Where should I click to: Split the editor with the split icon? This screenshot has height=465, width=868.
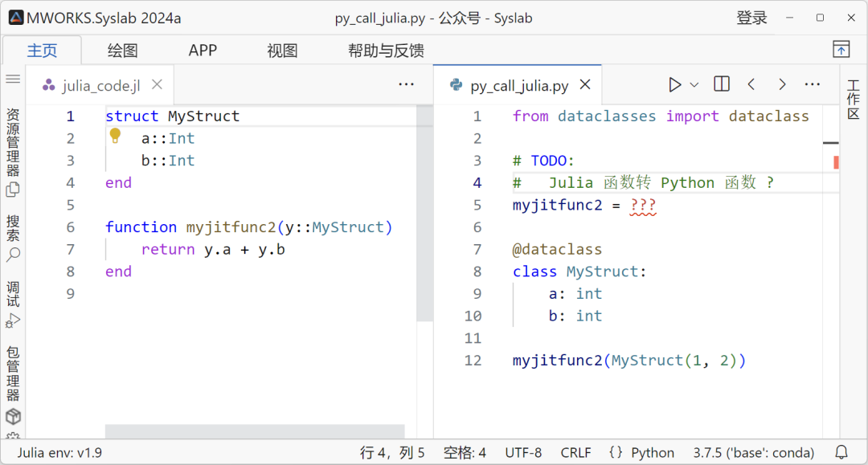pyautogui.click(x=721, y=84)
